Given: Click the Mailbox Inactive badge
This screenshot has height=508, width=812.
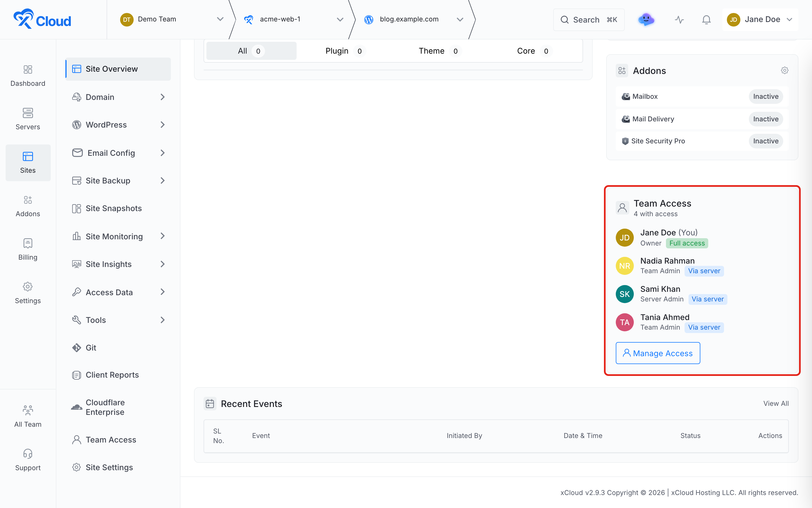Looking at the screenshot, I should coord(766,97).
